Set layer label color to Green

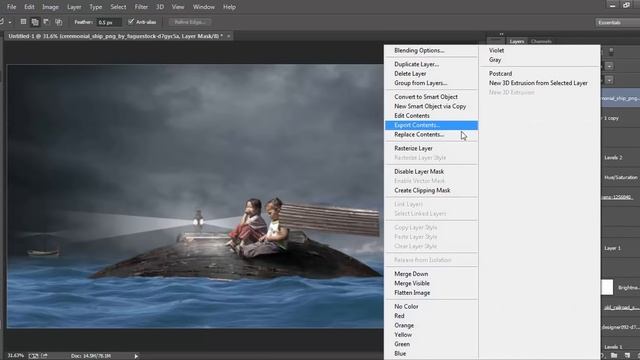tap(431, 344)
